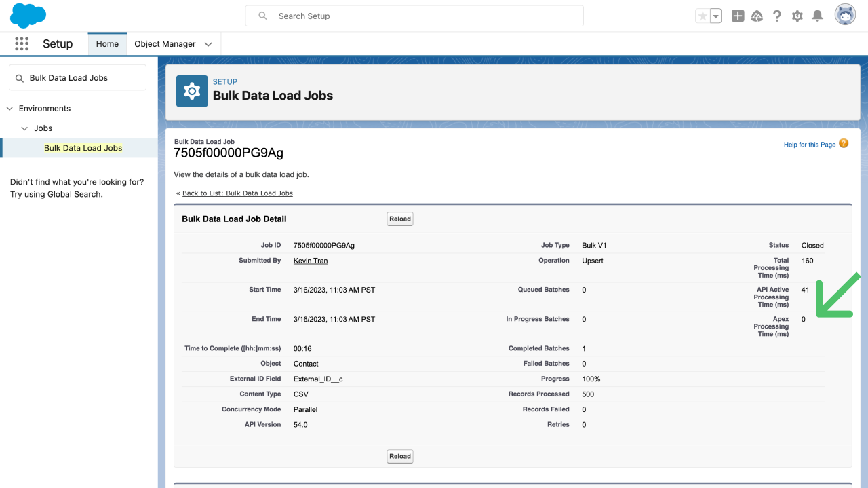Open the Global Actions plus icon
Image resolution: width=868 pixels, height=488 pixels.
tap(738, 16)
